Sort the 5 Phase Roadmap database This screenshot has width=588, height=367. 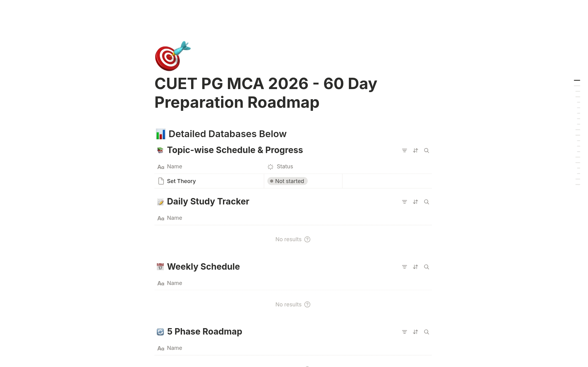pyautogui.click(x=415, y=332)
